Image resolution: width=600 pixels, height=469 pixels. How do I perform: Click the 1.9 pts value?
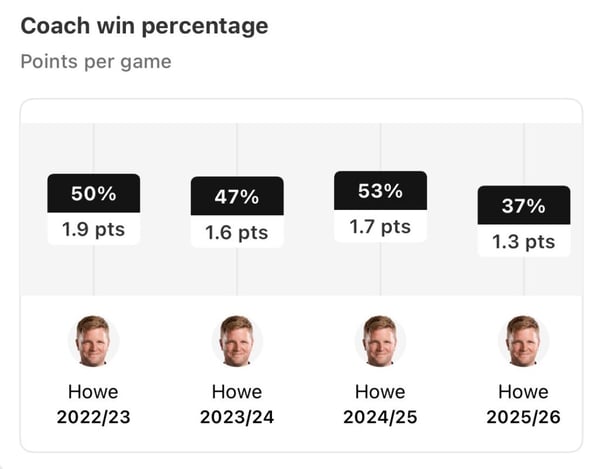click(94, 229)
